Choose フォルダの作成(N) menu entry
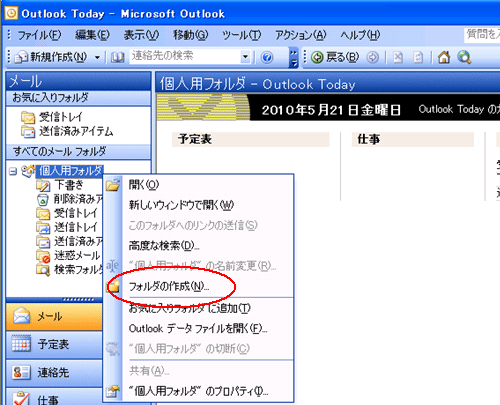Image resolution: width=500 pixels, height=405 pixels. click(x=198, y=286)
